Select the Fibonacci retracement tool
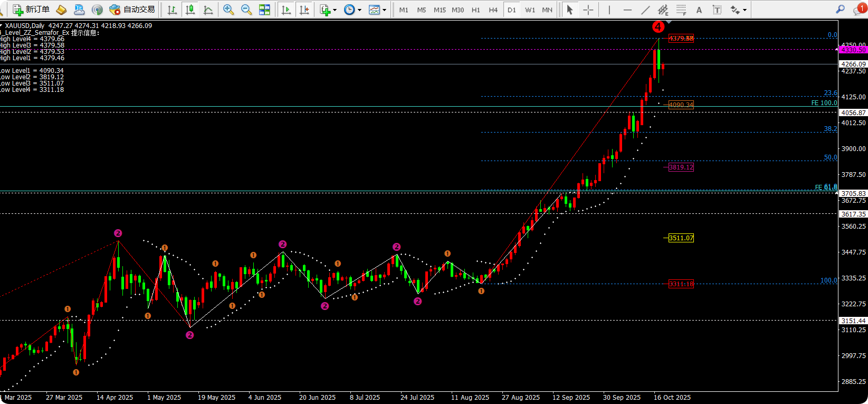Viewport: 868px width, 404px height. tap(681, 10)
